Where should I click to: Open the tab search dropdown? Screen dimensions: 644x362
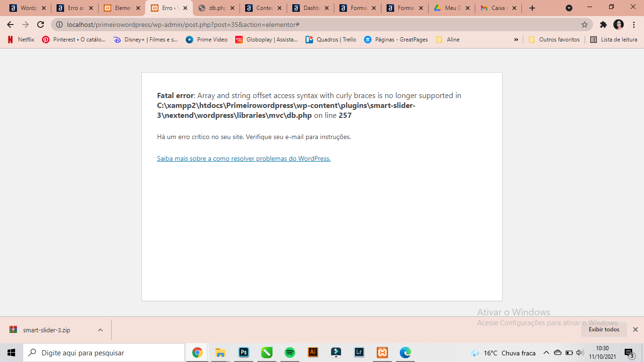tap(569, 8)
